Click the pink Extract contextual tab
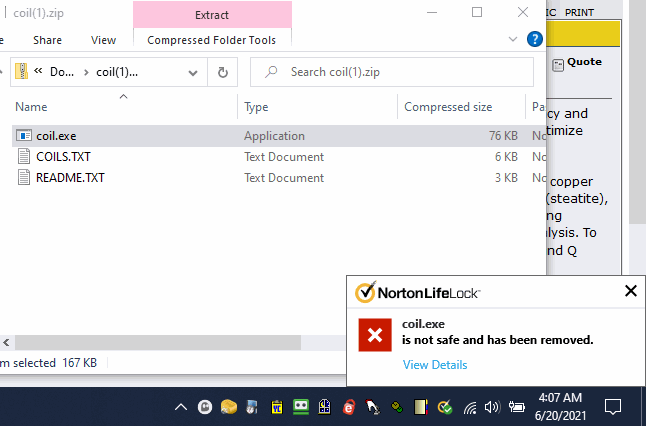The width and height of the screenshot is (646, 426). 212,14
